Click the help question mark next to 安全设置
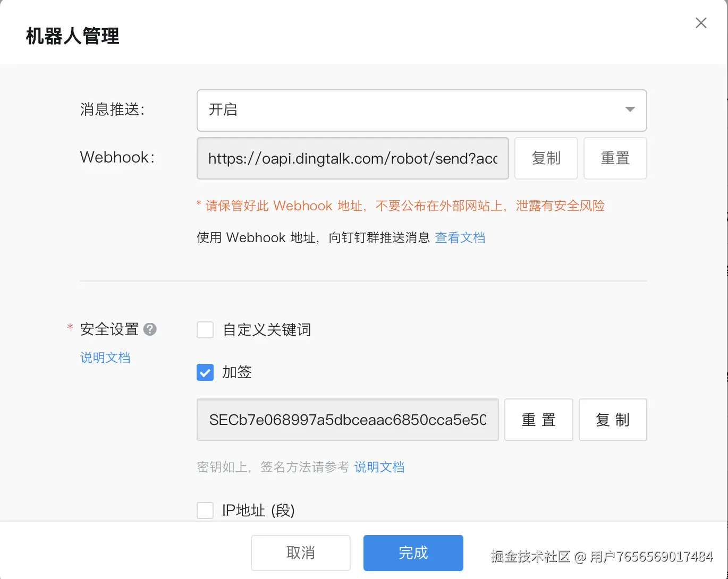The width and height of the screenshot is (728, 579). point(150,329)
